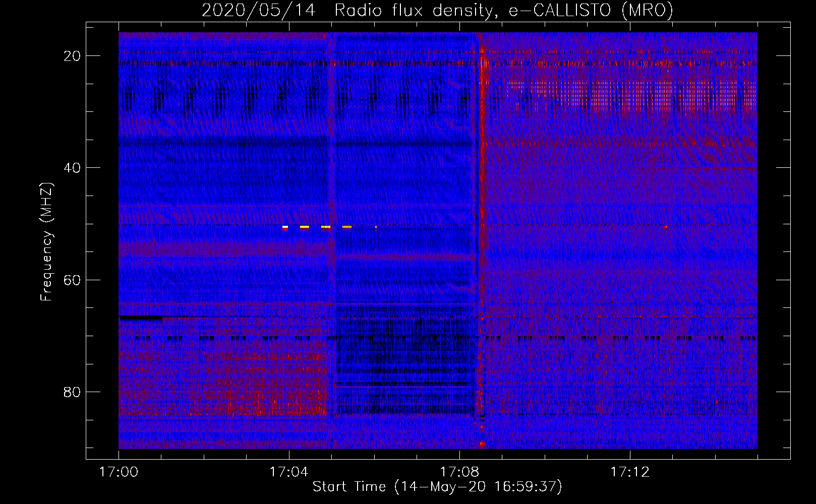Click the plot title '2020/05/14 Radio flux density'
This screenshot has height=504, width=816.
437,10
